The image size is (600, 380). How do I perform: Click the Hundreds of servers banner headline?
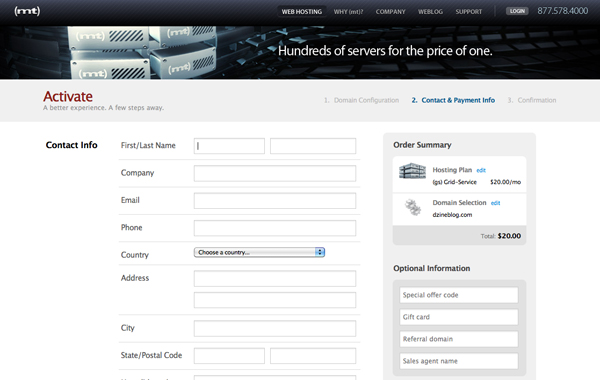tap(385, 51)
